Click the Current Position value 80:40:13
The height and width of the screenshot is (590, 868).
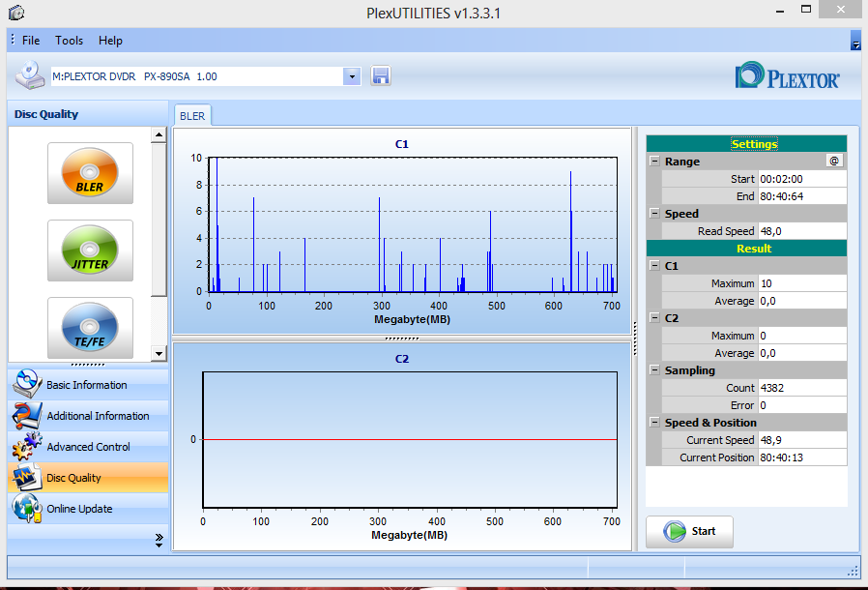click(x=802, y=457)
